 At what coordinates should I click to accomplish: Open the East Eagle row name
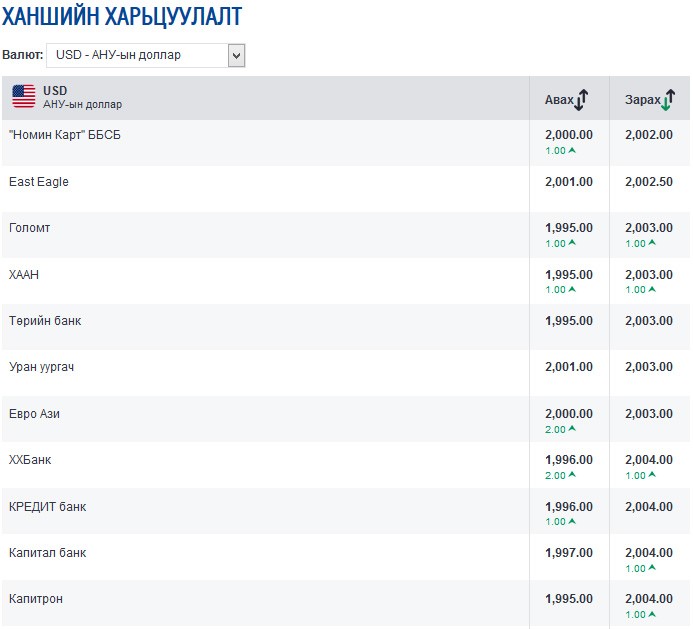point(39,182)
